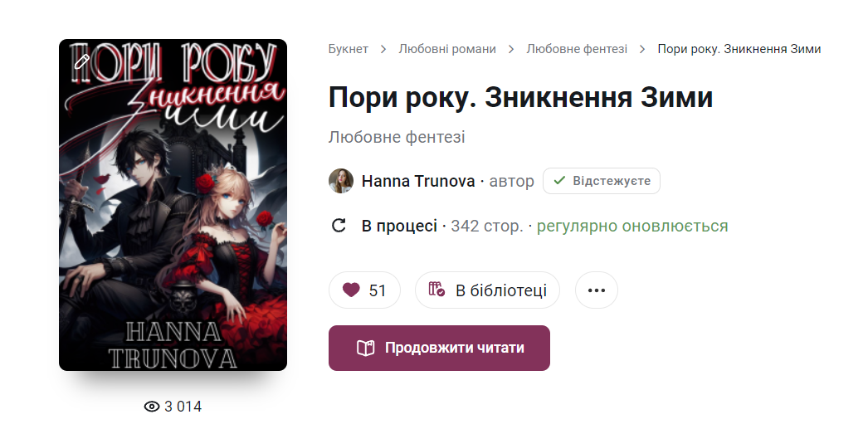
Task: Click the eye views icon under the cover
Action: 152,407
